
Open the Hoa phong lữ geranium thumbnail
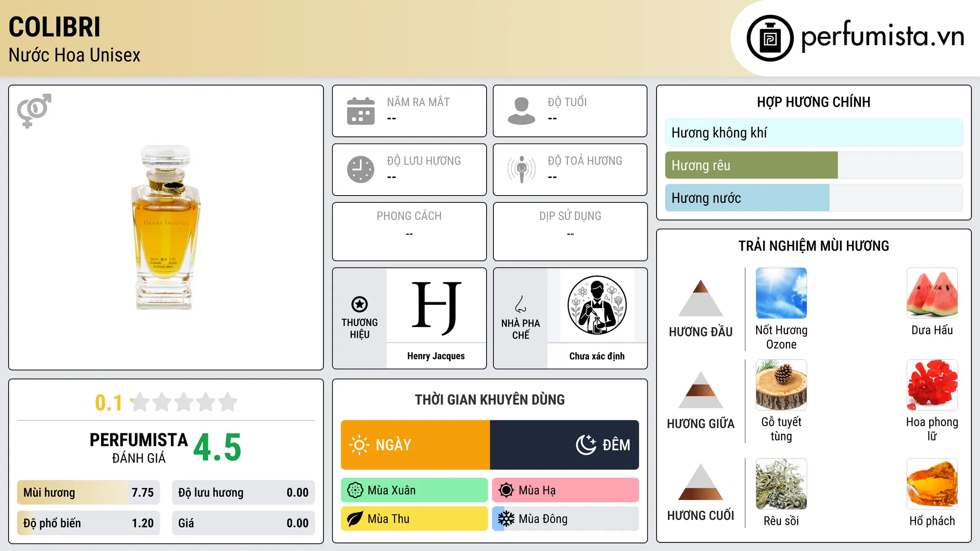click(x=932, y=385)
